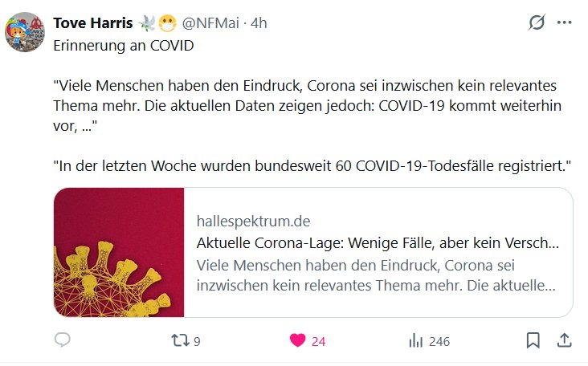Click the like count 24
The height and width of the screenshot is (366, 588).
click(318, 342)
